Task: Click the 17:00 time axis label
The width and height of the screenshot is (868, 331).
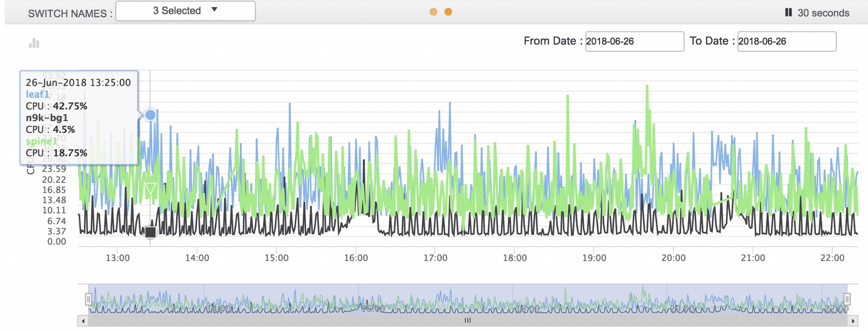Action: (x=435, y=258)
